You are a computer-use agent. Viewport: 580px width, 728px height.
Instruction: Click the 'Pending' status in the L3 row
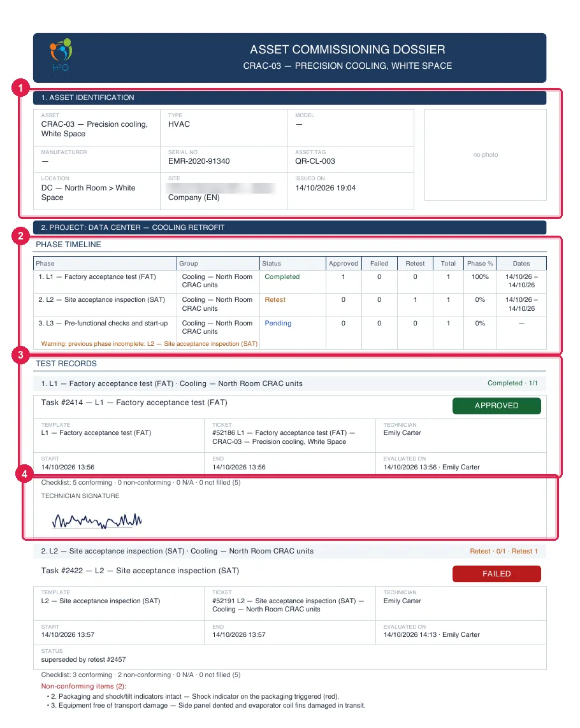pos(278,323)
